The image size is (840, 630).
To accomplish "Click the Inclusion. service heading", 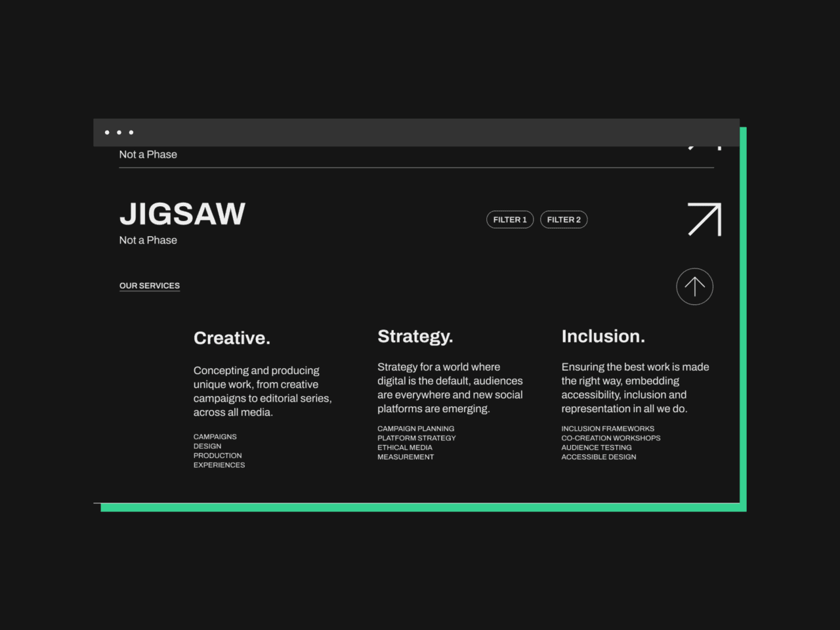I will point(603,336).
